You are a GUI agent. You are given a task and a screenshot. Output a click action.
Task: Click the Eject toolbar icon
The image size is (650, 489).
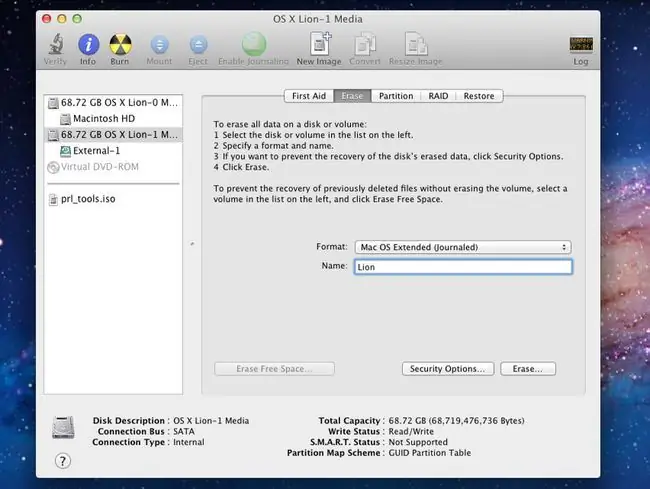click(198, 45)
